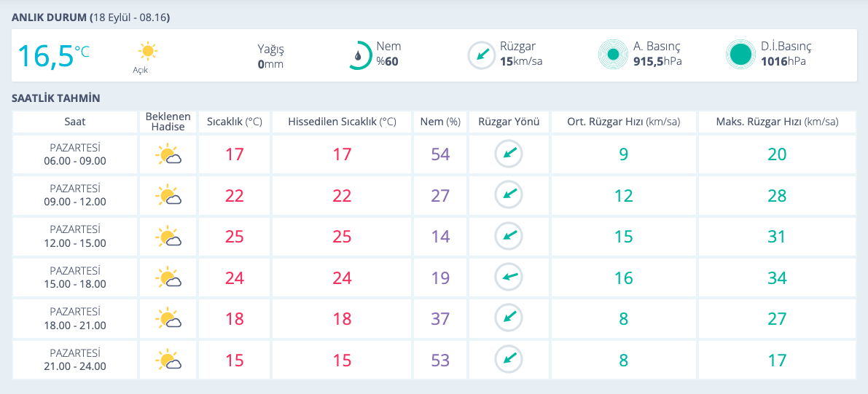The height and width of the screenshot is (394, 868).
Task: Click the 'Saat' column header
Action: pyautogui.click(x=74, y=122)
